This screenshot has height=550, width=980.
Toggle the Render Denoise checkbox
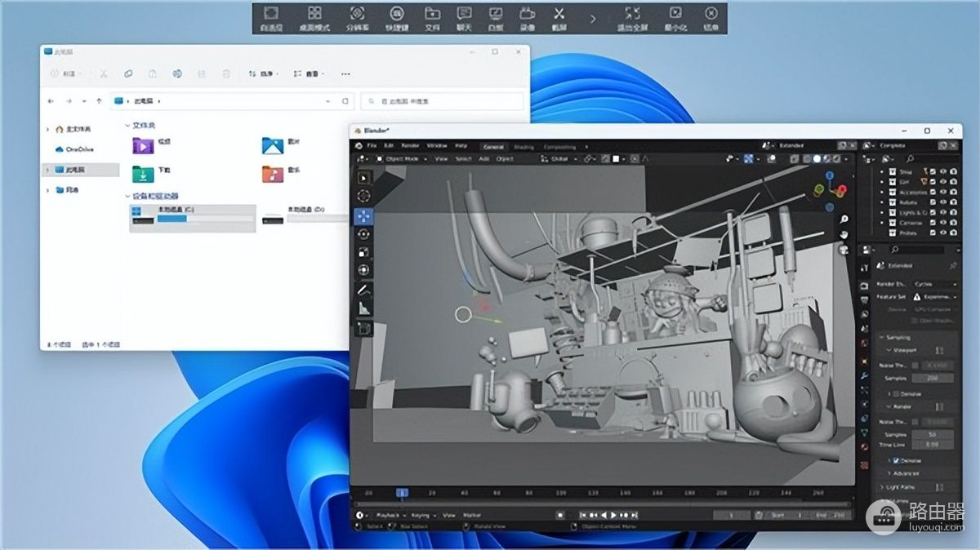(x=897, y=460)
